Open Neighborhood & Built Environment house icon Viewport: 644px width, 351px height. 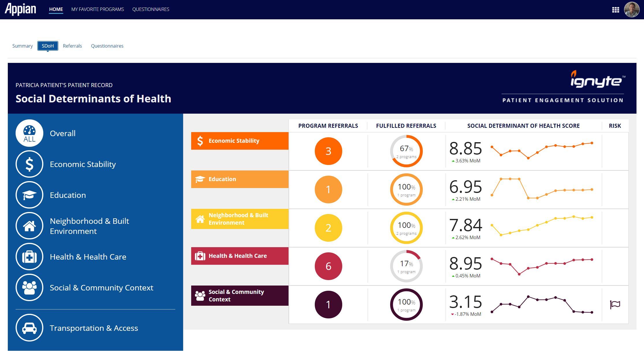pos(29,226)
